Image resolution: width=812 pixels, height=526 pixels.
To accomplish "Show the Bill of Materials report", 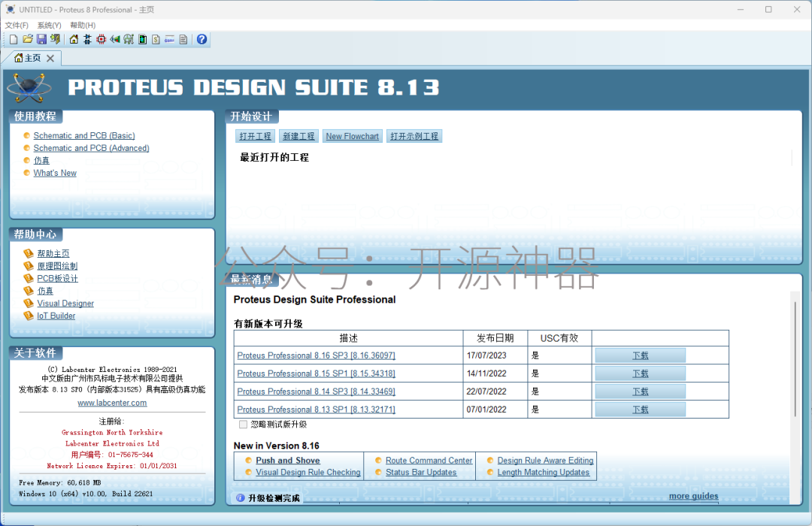I will (x=156, y=39).
